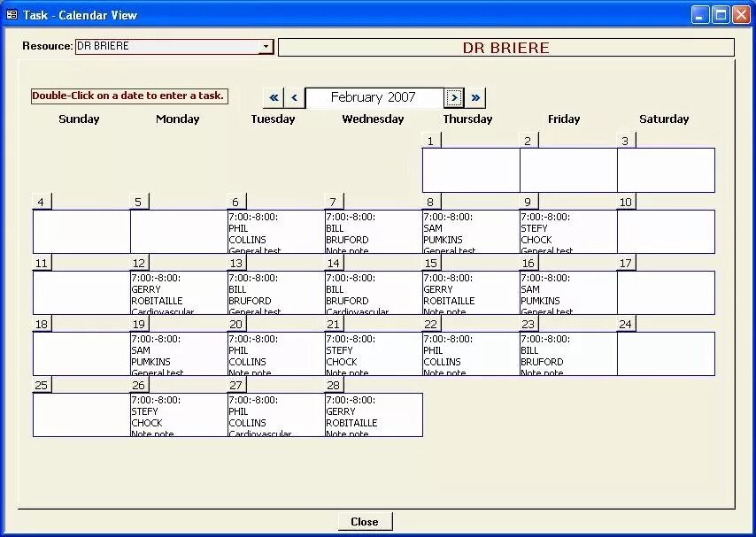This screenshot has height=537, width=756.
Task: Select the day 6 date button
Action: (236, 202)
